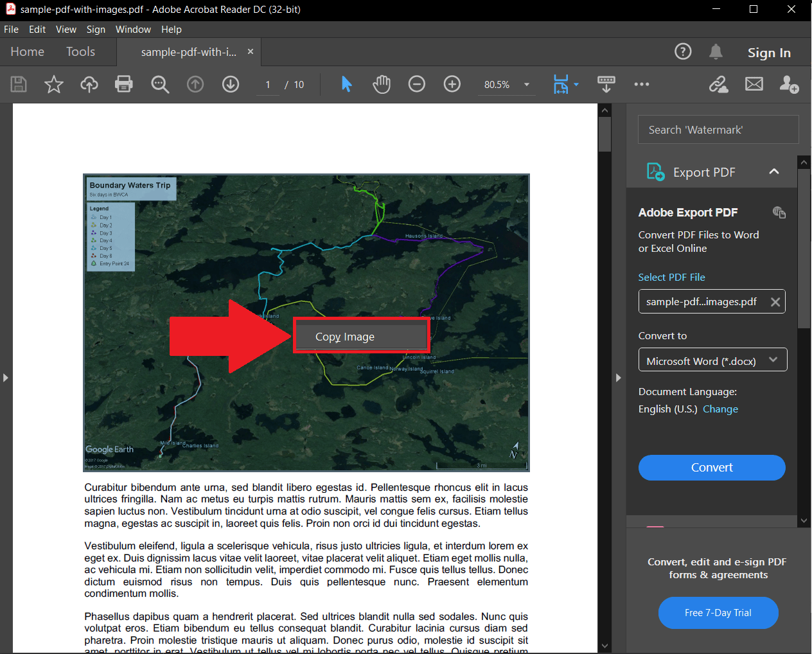812x654 pixels.
Task: Go to the next page arrow
Action: pos(231,84)
